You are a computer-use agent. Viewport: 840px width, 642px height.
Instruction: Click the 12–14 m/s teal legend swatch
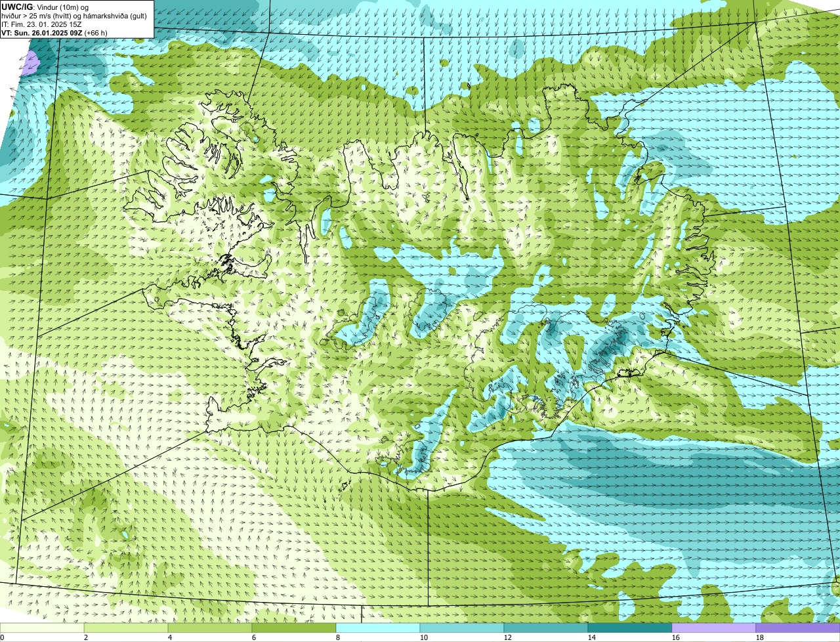pos(546,628)
